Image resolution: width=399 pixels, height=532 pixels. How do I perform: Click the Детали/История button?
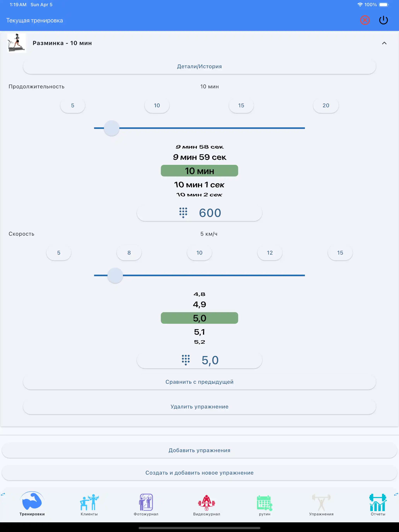(x=199, y=66)
